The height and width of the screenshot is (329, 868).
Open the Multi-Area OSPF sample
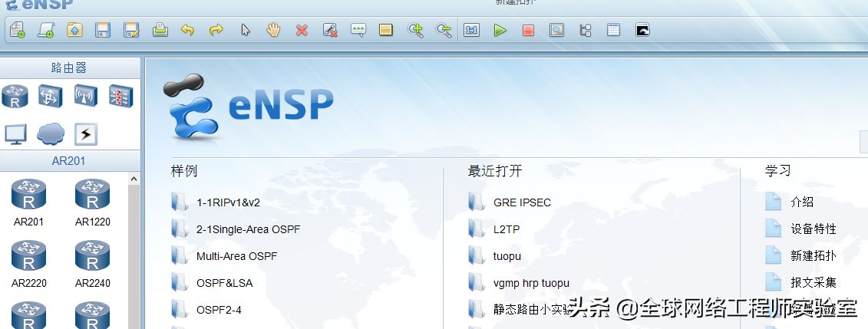236,256
